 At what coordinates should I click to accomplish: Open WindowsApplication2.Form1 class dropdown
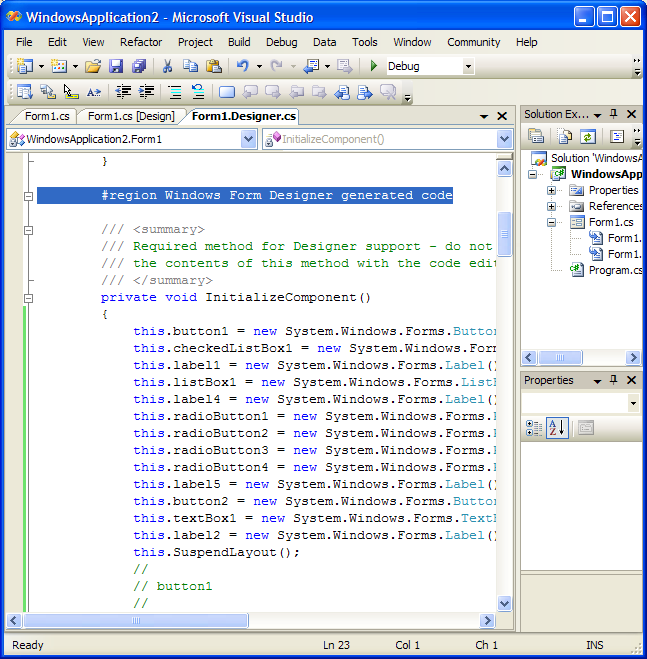click(x=248, y=139)
